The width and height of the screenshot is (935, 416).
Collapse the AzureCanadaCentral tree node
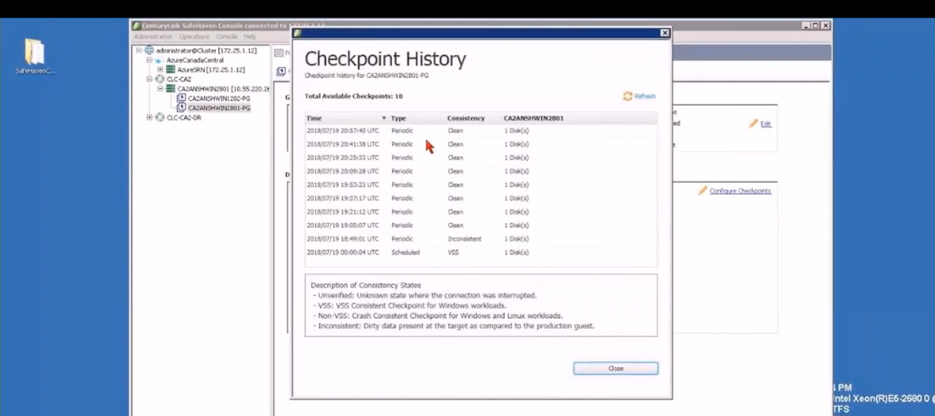click(150, 60)
